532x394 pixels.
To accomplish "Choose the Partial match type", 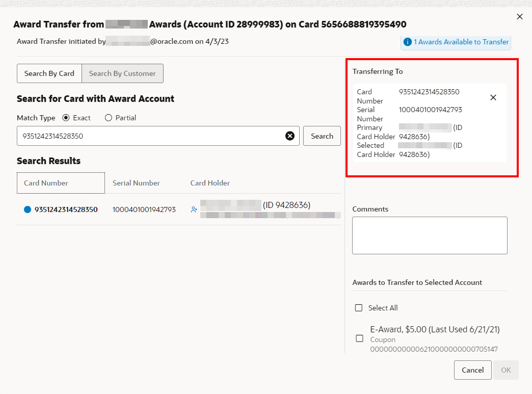I will (x=108, y=118).
